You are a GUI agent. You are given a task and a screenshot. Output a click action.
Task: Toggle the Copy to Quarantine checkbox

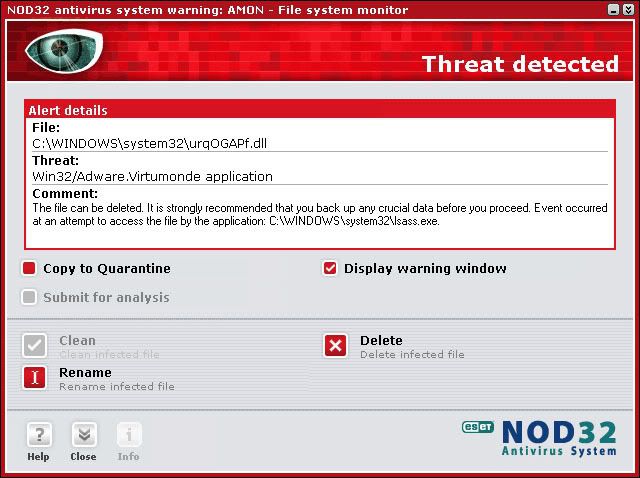click(x=29, y=269)
